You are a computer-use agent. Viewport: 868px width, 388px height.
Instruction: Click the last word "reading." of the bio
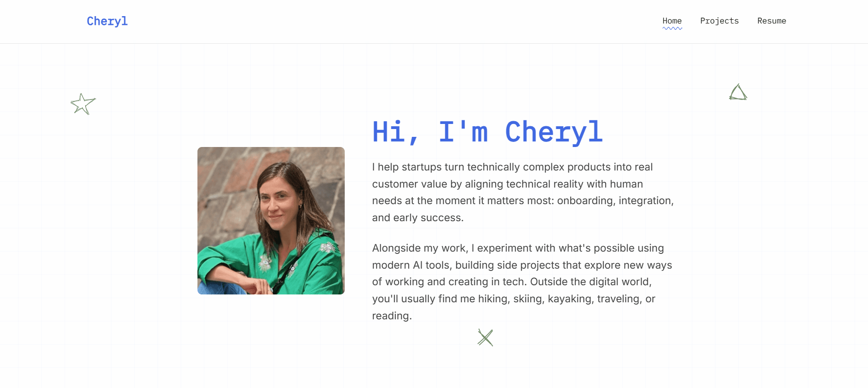(392, 316)
